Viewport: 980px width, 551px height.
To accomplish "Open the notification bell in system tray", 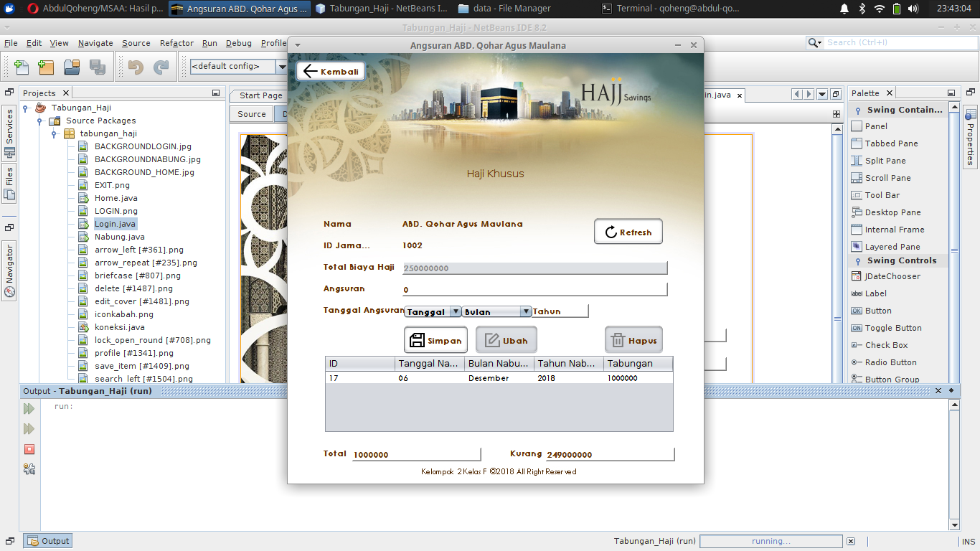I will 844,9.
